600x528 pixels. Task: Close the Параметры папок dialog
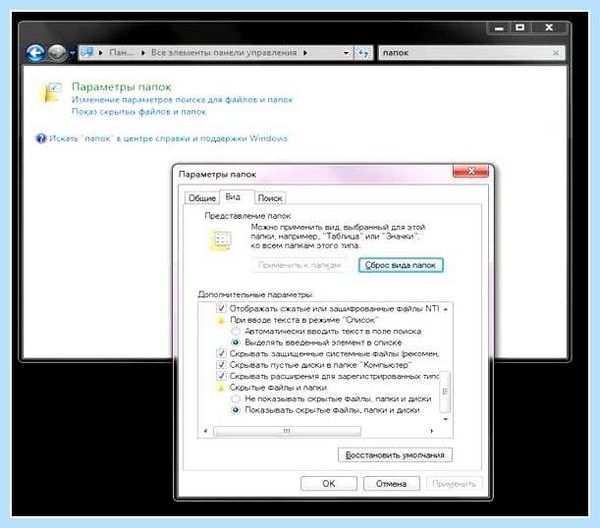[471, 171]
